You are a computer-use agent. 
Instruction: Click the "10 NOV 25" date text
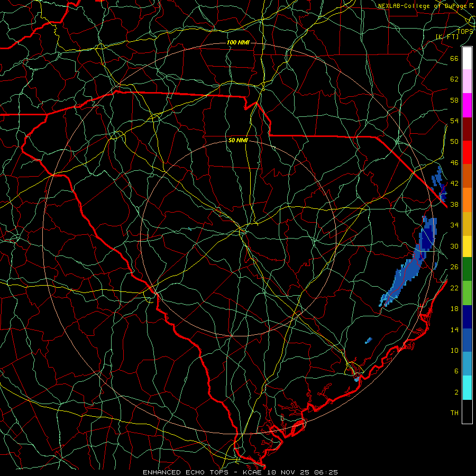288,472
